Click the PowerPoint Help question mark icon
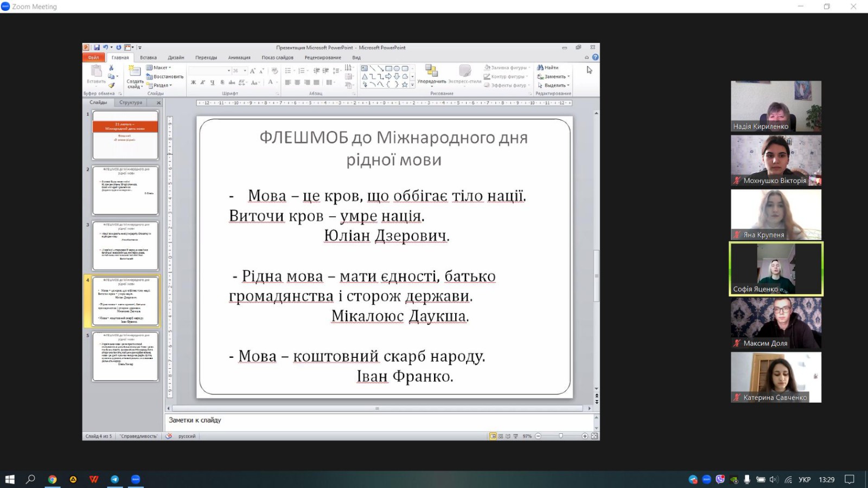 tap(595, 57)
